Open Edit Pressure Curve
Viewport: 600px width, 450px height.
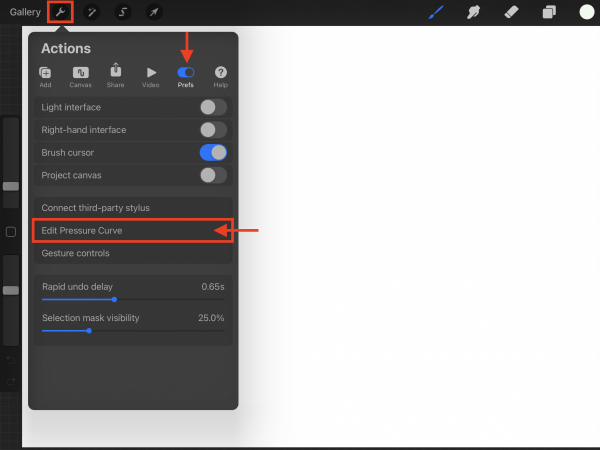click(133, 230)
